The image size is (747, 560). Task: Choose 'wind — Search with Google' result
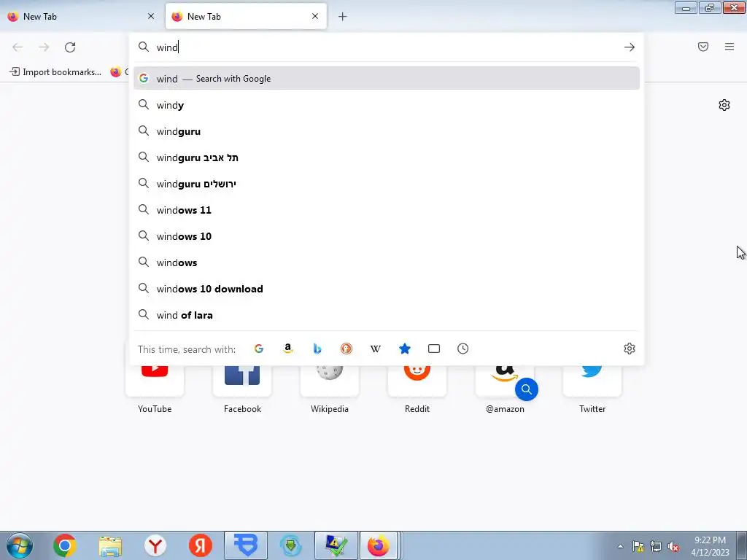[x=387, y=79]
